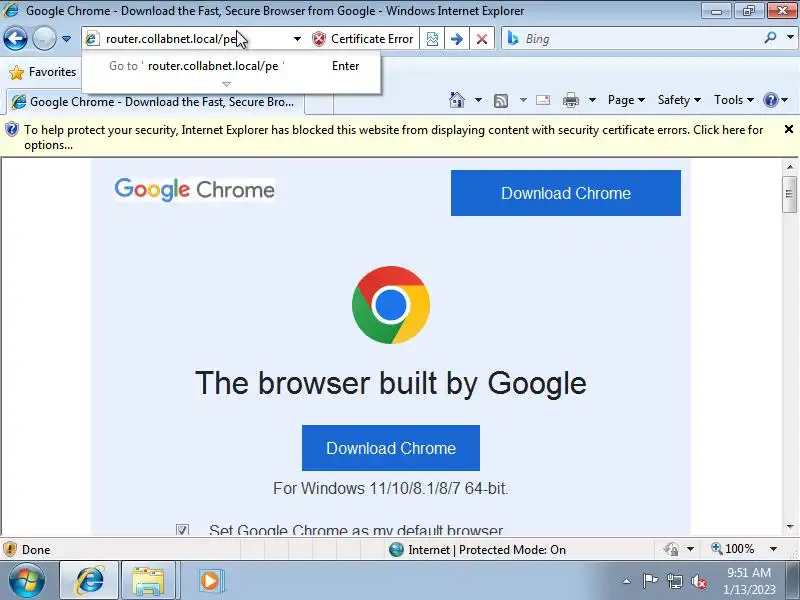Open the Page menu
The width and height of the screenshot is (800, 600).
[626, 100]
